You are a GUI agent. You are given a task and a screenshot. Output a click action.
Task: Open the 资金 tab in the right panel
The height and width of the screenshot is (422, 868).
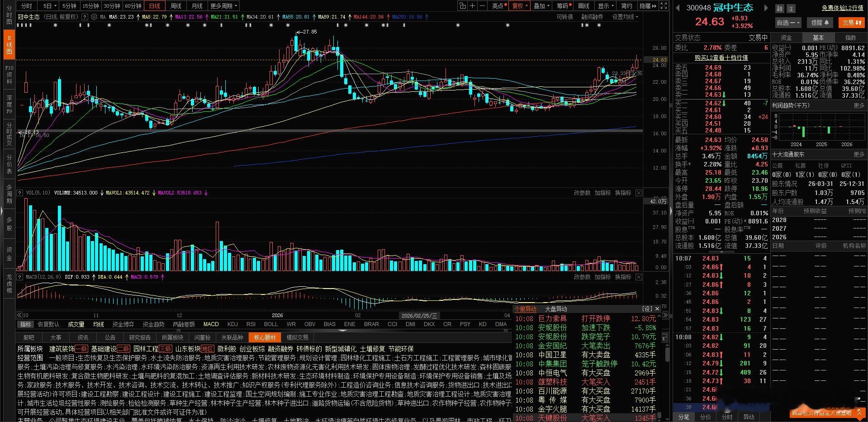click(787, 38)
